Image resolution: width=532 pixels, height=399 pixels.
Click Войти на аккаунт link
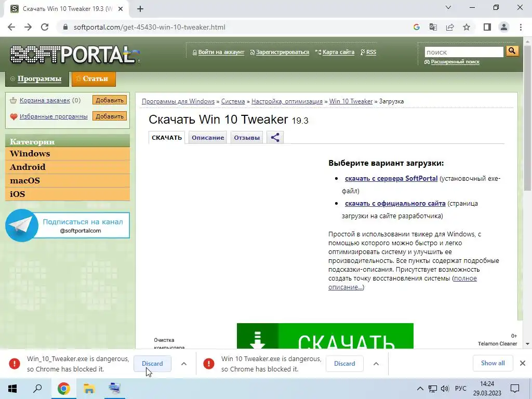(221, 52)
